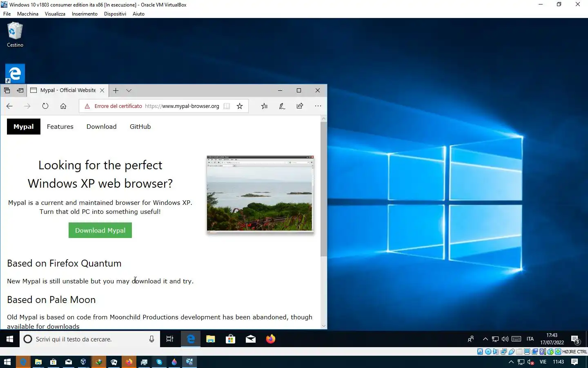Open the Cestino recycle bin desktop icon
588x368 pixels.
(15, 35)
